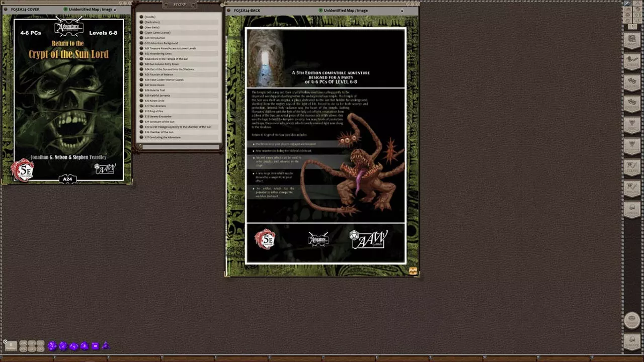Open story entry 1.05 Fountain of Balance
The width and height of the screenshot is (644, 362).
(179, 74)
